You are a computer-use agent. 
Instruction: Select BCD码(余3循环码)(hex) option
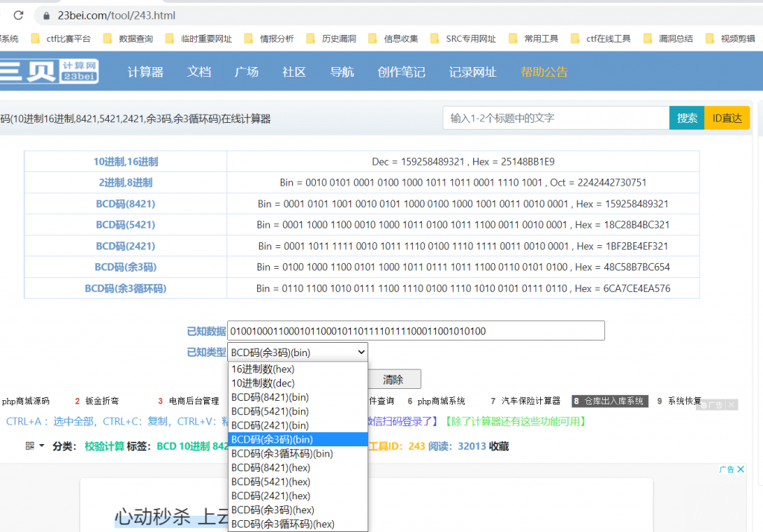298,525
